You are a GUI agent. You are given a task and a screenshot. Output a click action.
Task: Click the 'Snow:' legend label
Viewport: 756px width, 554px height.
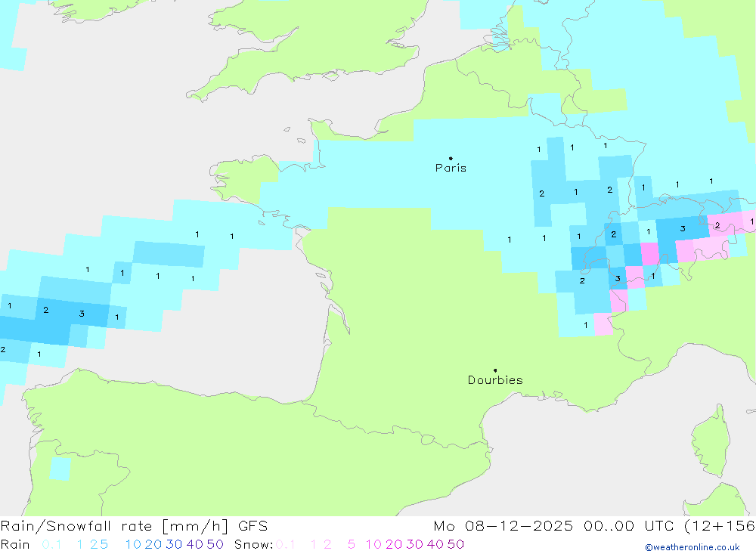[253, 544]
